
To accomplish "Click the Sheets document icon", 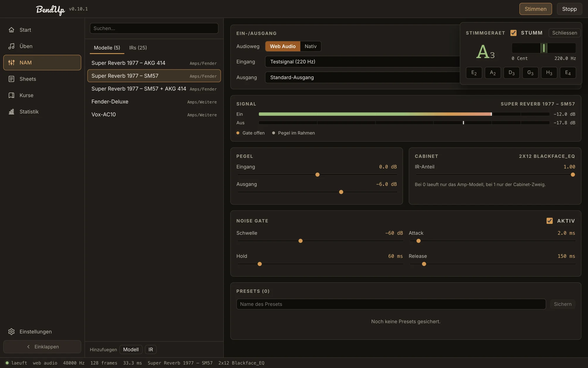I will 11,79.
